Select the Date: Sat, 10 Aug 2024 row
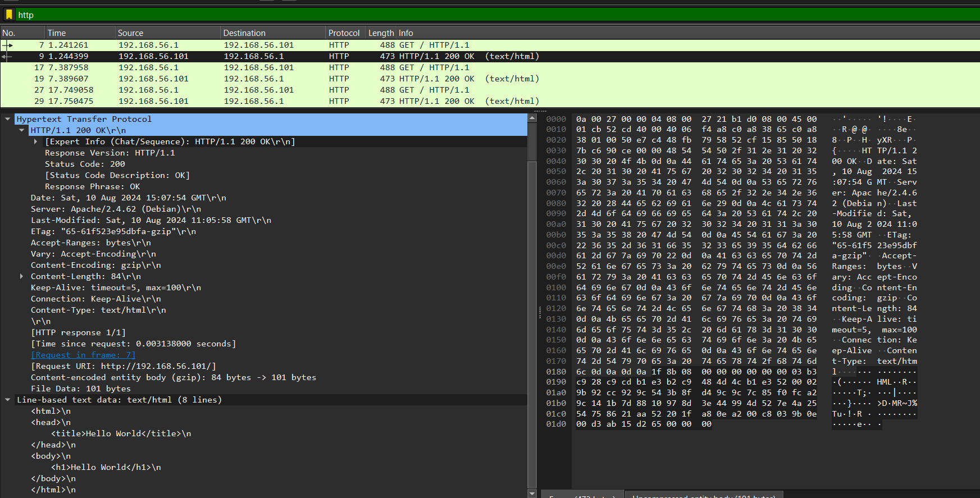 pos(264,198)
